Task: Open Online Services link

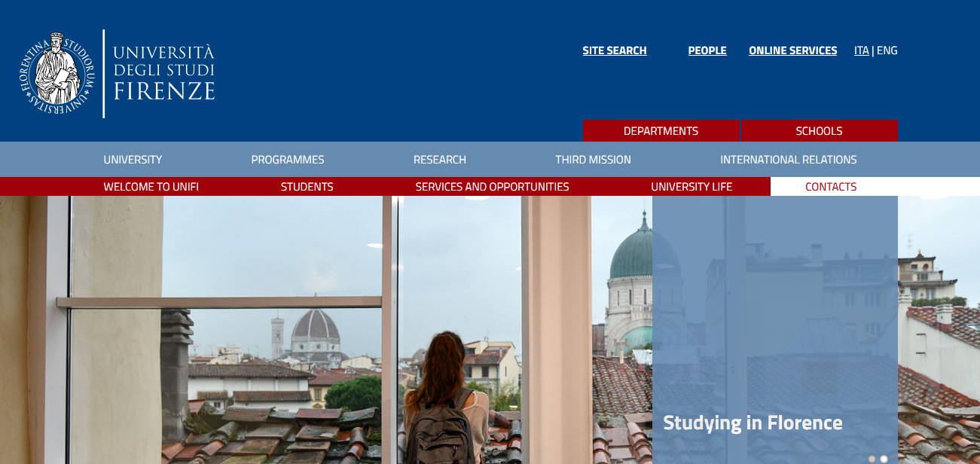Action: coord(793,50)
